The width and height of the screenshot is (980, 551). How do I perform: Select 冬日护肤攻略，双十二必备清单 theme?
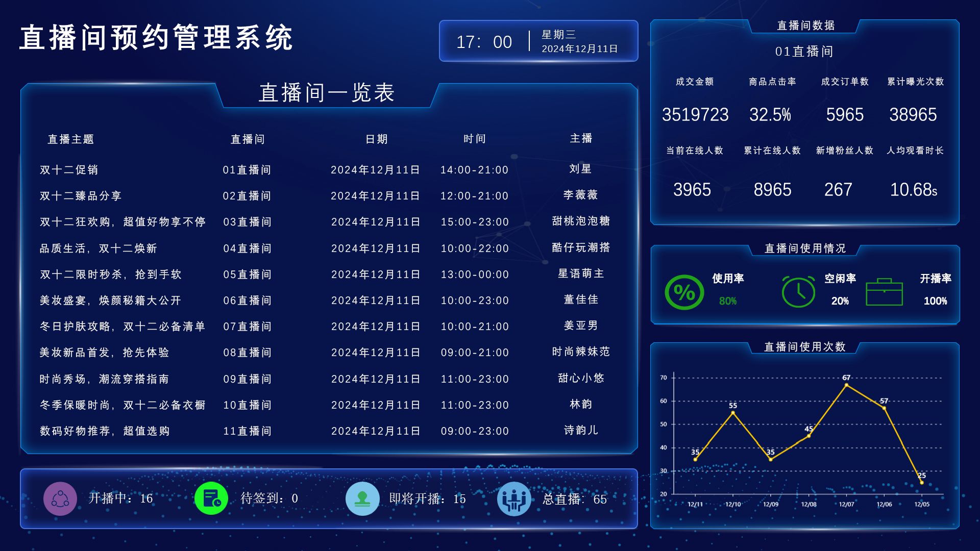pyautogui.click(x=122, y=327)
